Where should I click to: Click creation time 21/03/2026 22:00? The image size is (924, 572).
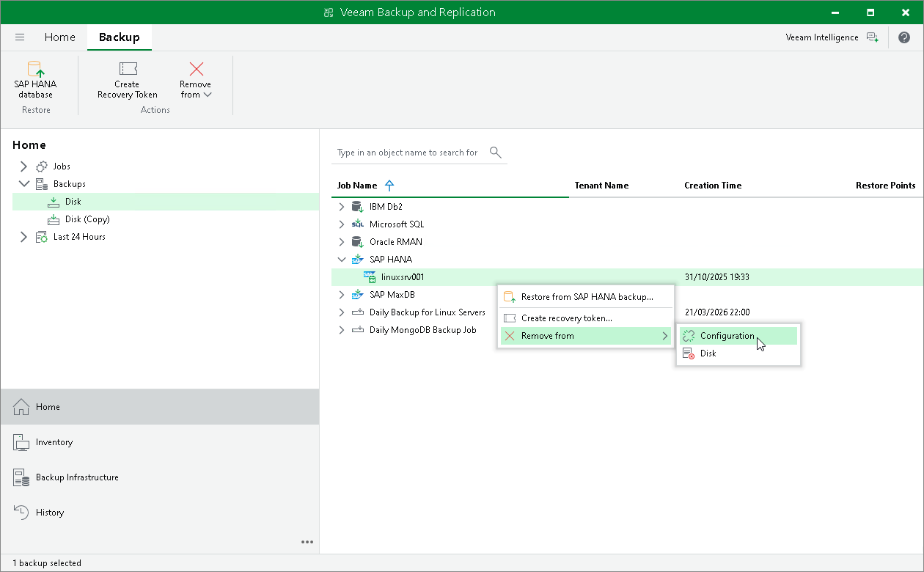point(716,312)
